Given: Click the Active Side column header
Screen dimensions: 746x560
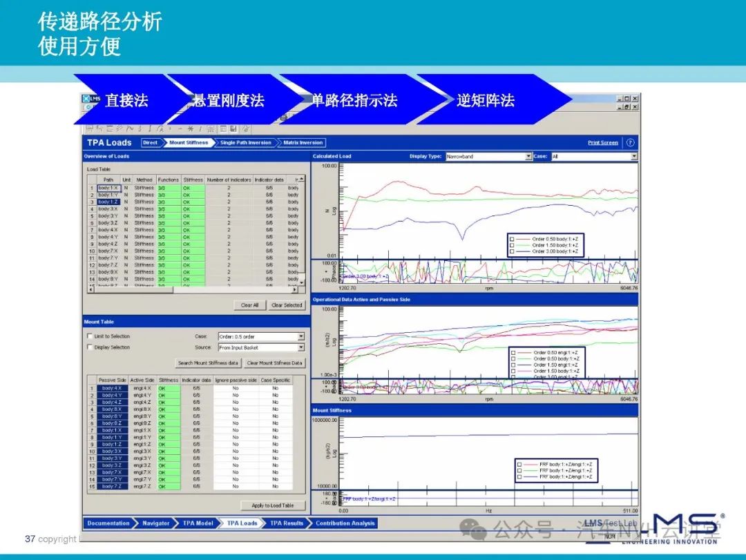Looking at the screenshot, I should (x=142, y=380).
